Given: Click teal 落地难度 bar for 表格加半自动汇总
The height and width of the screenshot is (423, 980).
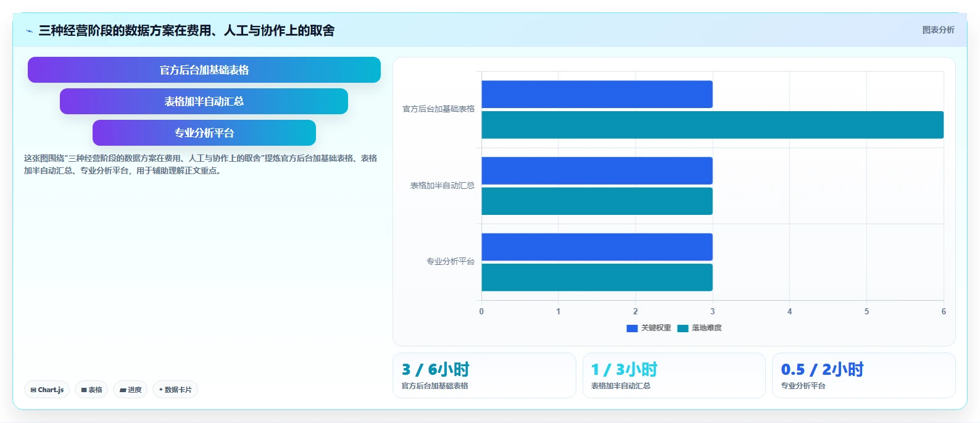Looking at the screenshot, I should [597, 201].
